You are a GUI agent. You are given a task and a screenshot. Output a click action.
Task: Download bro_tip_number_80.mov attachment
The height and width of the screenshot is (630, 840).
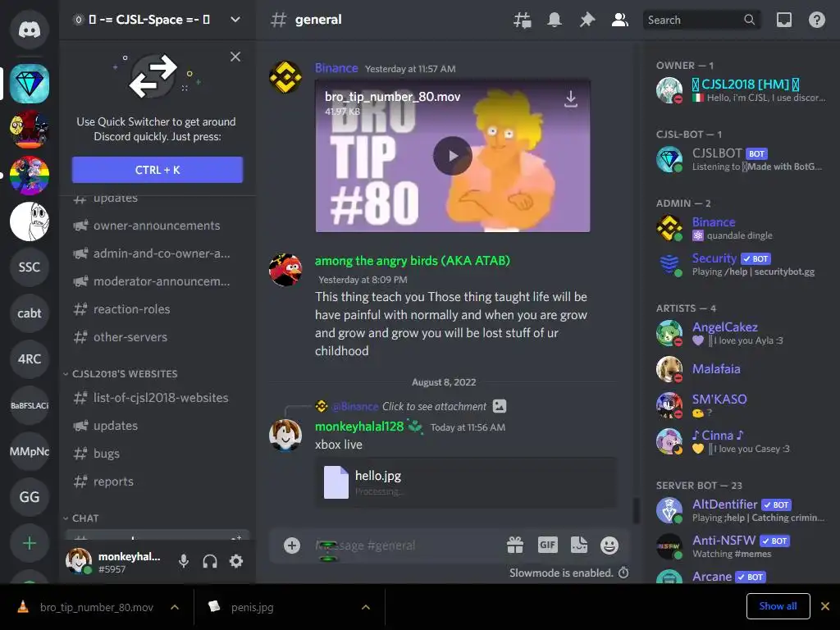pyautogui.click(x=571, y=98)
